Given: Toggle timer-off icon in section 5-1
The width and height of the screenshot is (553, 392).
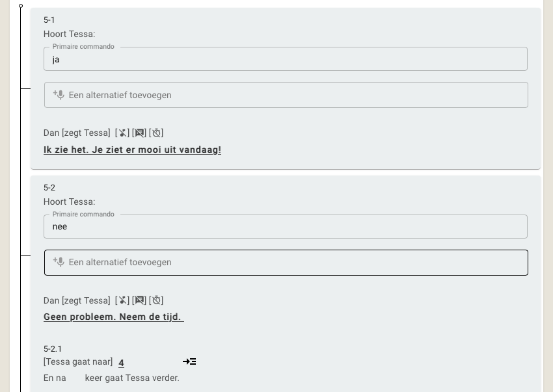Looking at the screenshot, I should click(x=156, y=133).
